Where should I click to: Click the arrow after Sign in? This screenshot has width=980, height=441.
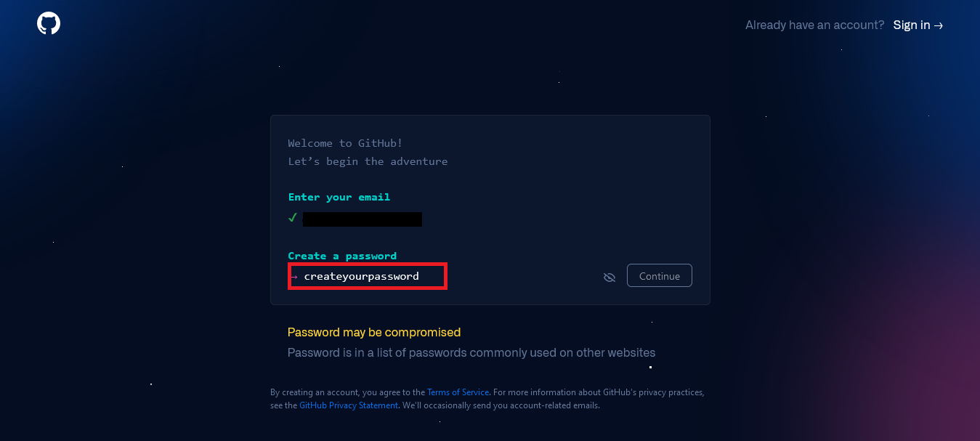(939, 25)
